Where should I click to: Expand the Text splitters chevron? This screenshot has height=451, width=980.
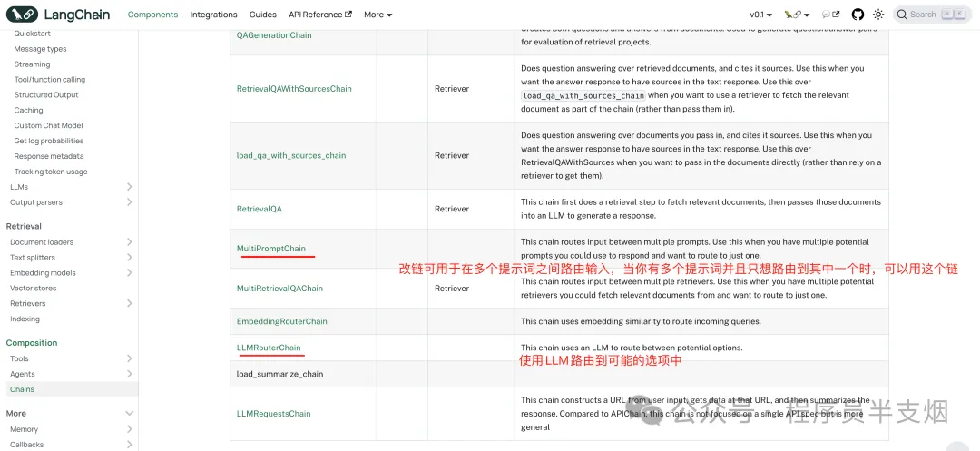click(129, 258)
